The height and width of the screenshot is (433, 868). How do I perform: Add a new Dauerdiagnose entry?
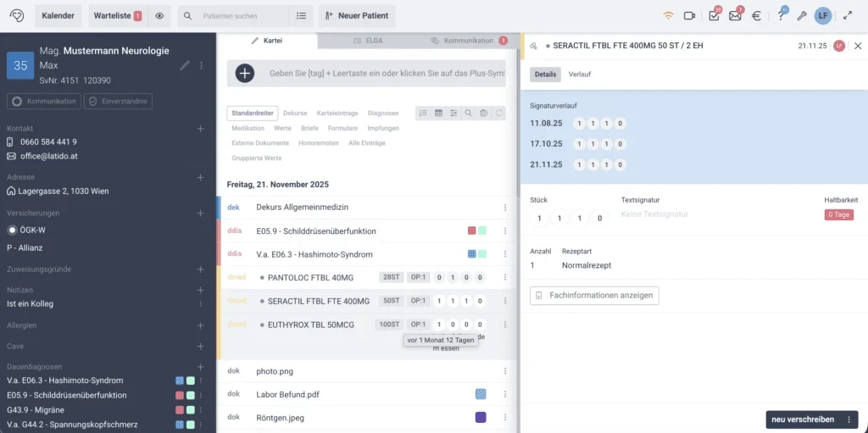200,367
